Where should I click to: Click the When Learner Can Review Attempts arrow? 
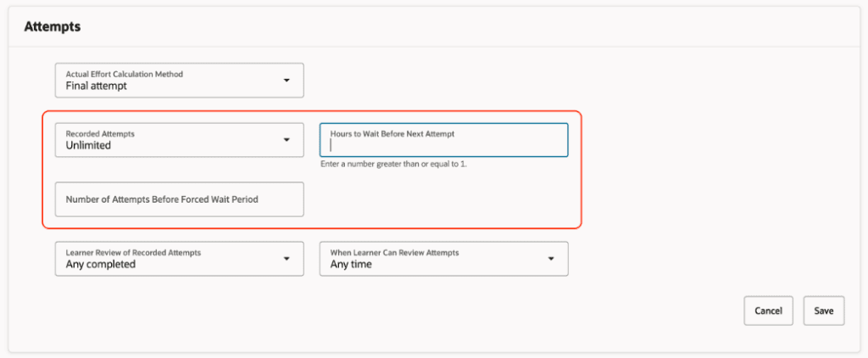pyautogui.click(x=551, y=259)
